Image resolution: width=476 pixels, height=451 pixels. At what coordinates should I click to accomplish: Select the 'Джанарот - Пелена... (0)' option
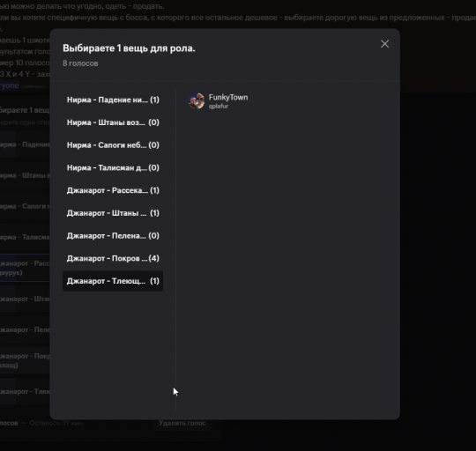pyautogui.click(x=113, y=236)
